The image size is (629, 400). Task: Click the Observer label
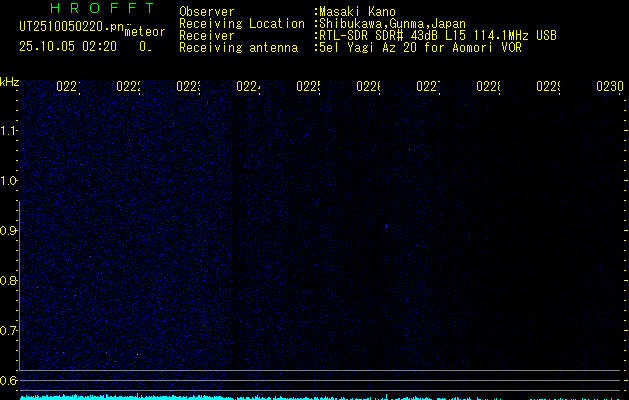pyautogui.click(x=207, y=12)
